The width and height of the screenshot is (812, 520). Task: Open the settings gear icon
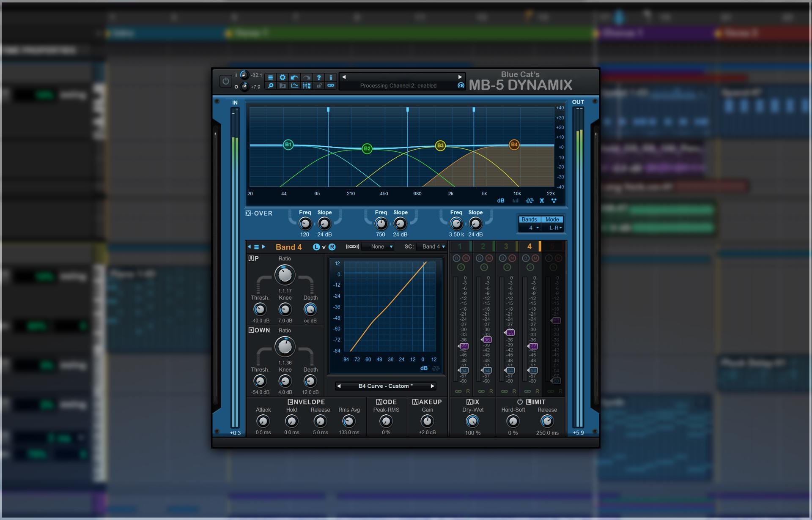coord(283,77)
